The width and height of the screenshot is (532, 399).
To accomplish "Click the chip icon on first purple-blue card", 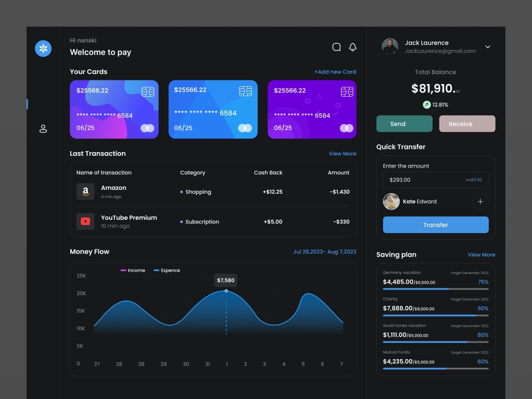I will click(148, 92).
